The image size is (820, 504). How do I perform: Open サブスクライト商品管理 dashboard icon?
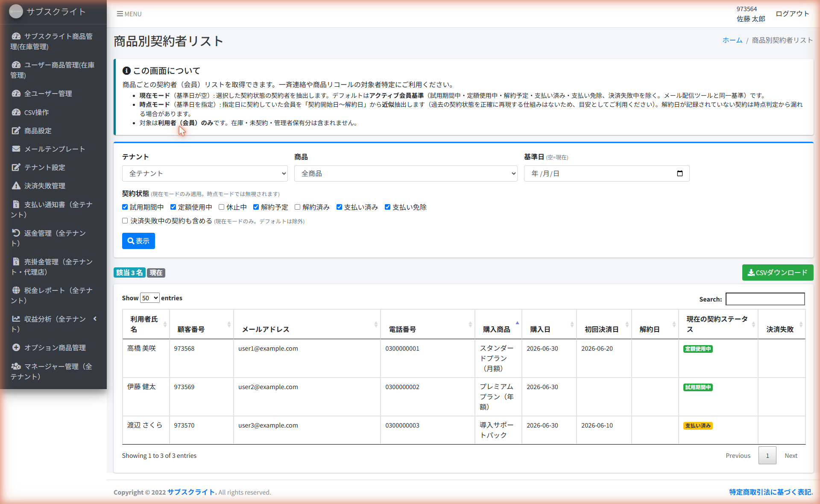(16, 36)
